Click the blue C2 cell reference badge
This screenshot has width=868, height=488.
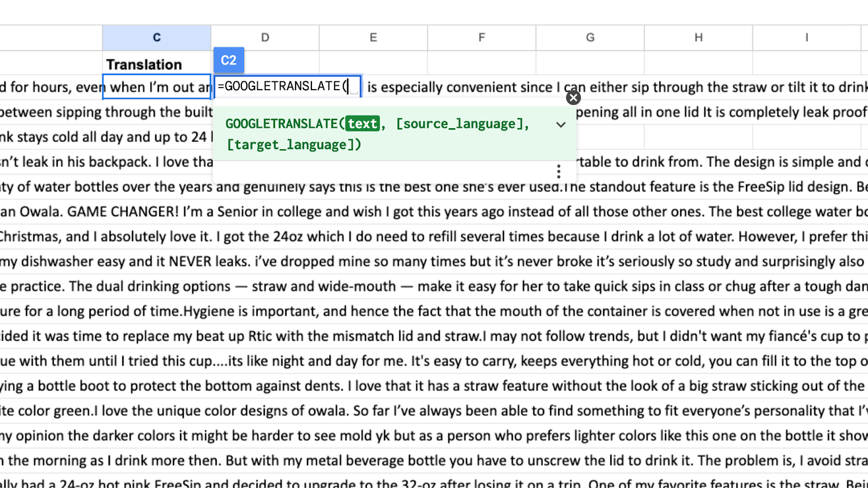pyautogui.click(x=228, y=60)
